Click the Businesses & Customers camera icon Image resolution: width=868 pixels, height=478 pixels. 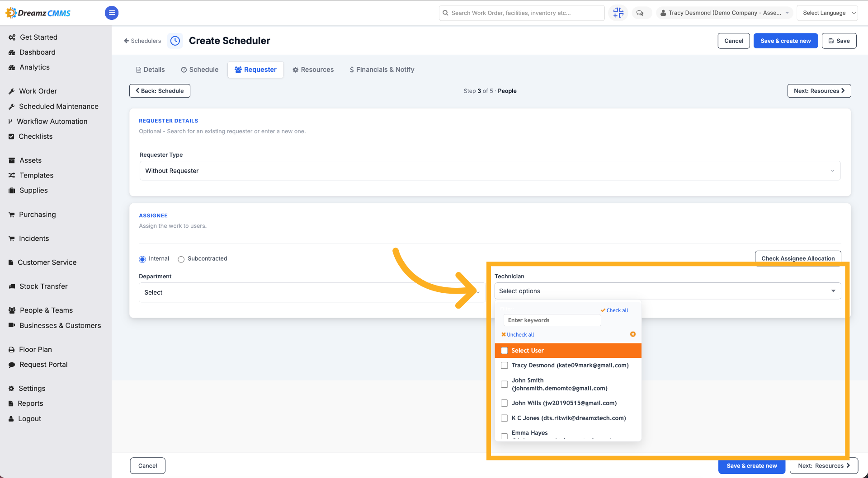[x=12, y=325]
